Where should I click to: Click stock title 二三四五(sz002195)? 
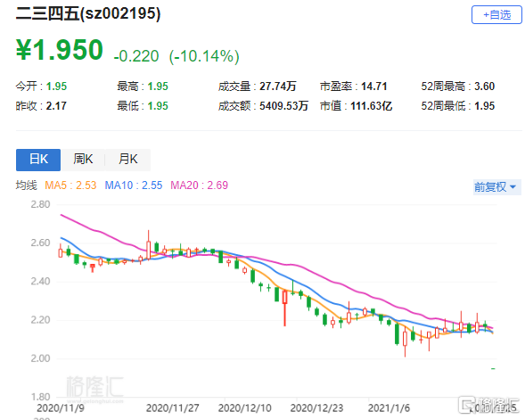pos(88,13)
